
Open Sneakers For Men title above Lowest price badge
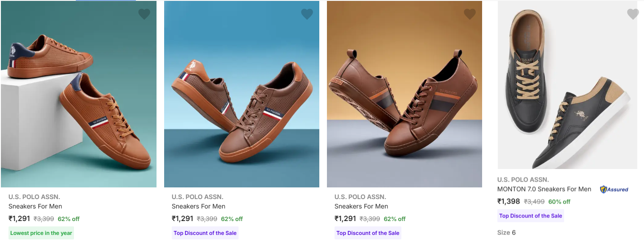[35, 207]
